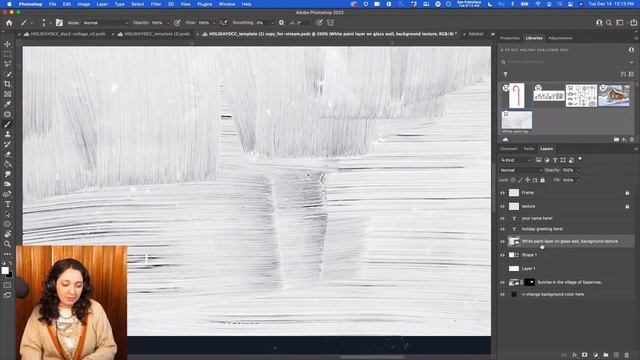
Task: Open the layer Fill dropdown
Action: click(578, 180)
